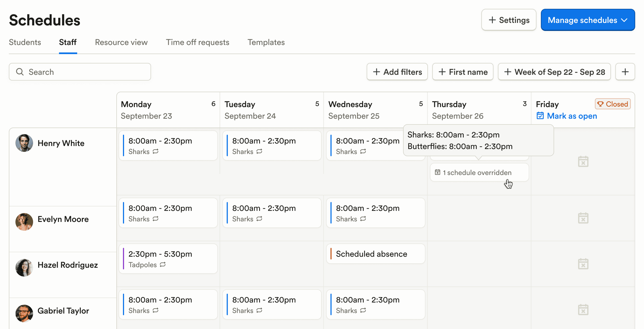This screenshot has height=329, width=644.
Task: Open the Settings button
Action: pos(508,20)
